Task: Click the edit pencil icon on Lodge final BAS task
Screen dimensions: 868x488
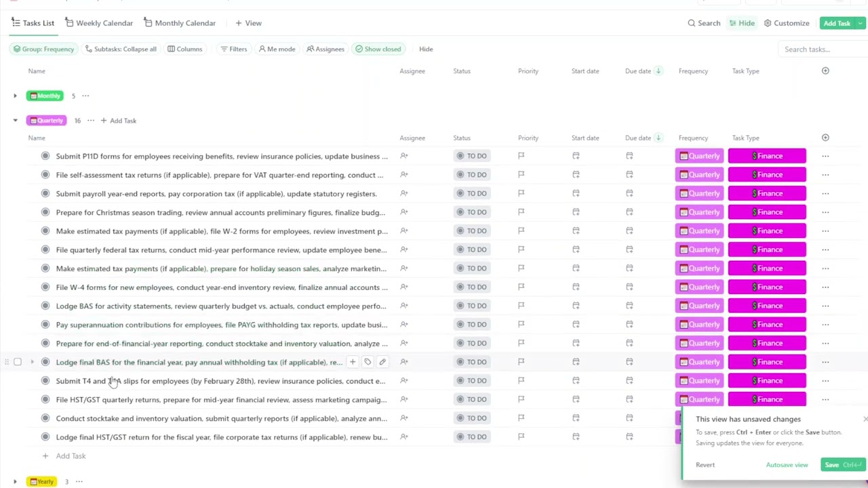Action: (x=382, y=362)
